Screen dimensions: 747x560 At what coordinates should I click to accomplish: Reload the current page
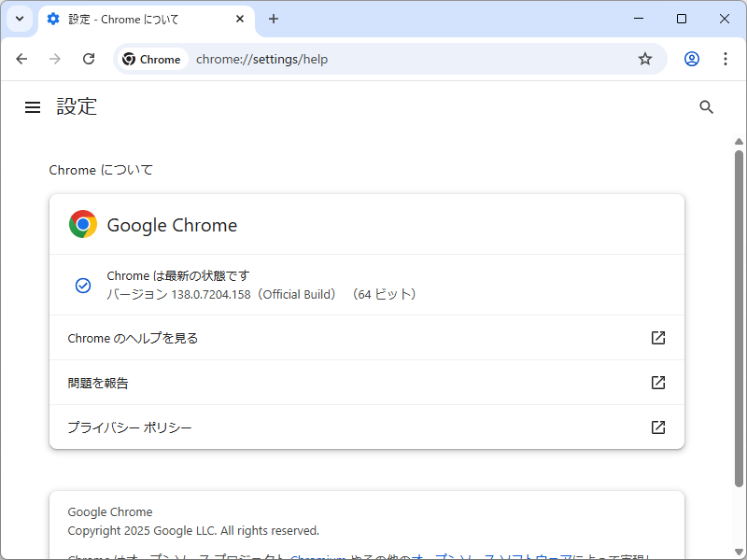[x=89, y=59]
